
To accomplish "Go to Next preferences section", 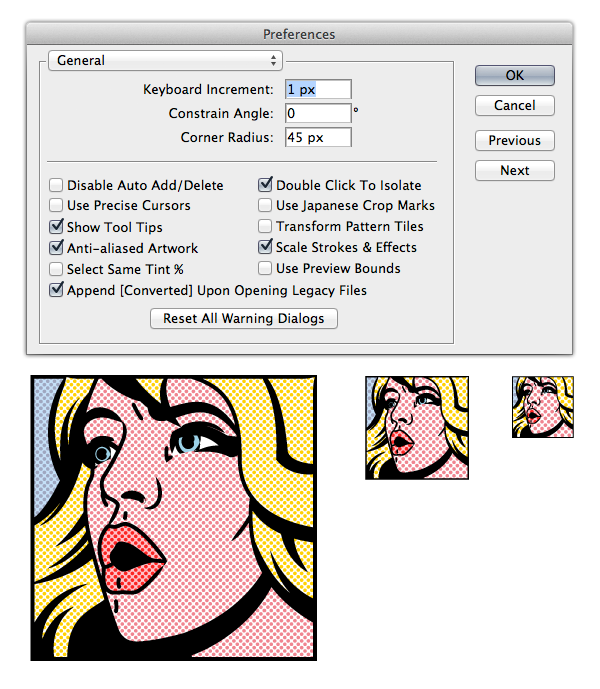I will click(514, 170).
